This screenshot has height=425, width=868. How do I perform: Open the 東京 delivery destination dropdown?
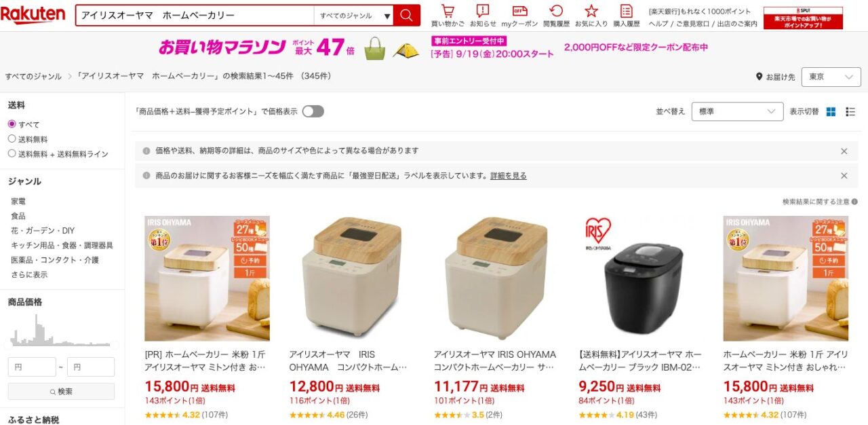coord(831,77)
